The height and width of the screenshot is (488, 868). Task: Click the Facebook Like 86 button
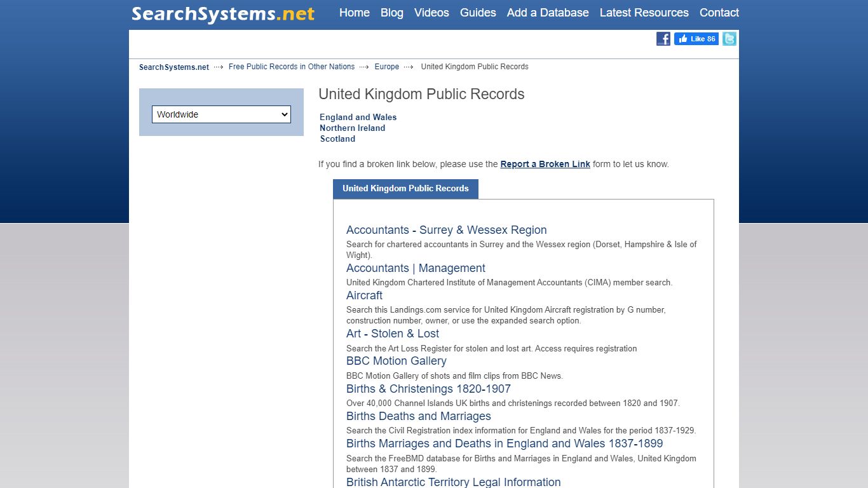point(696,39)
